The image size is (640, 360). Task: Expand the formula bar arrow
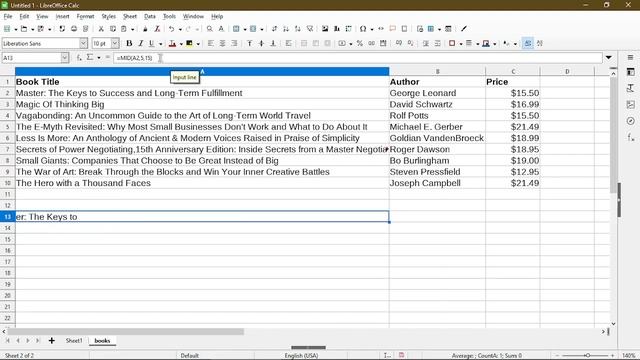[609, 58]
